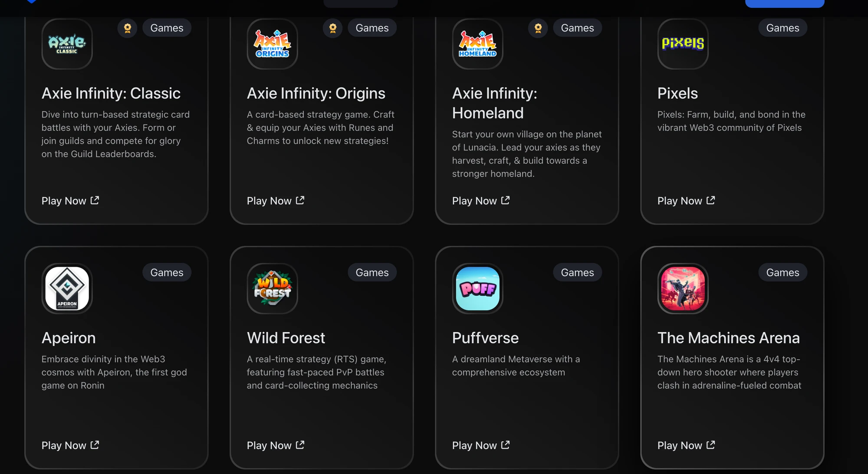Click the Games badge on Puffverse card

tap(577, 272)
